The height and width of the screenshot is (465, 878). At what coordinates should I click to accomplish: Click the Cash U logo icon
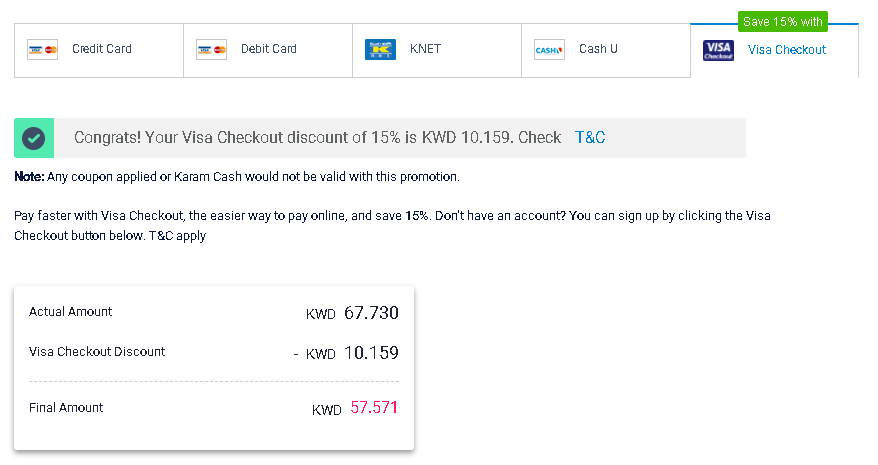(x=549, y=50)
